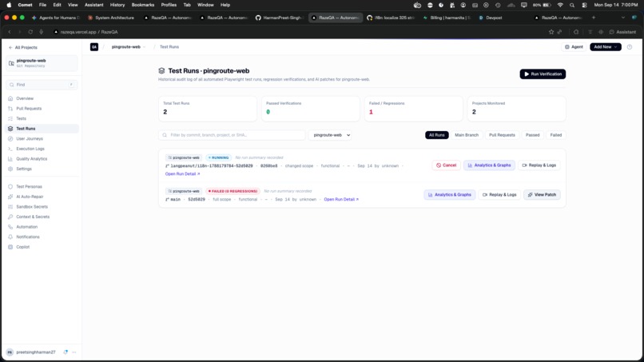The image size is (644, 362).
Task: Open Copilot icon in sidebar
Action: point(10,247)
